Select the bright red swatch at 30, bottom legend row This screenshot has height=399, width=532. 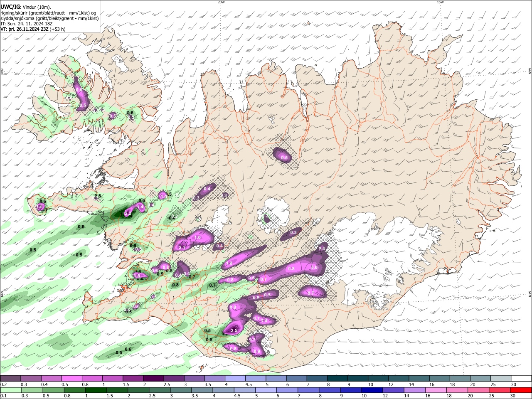(x=521, y=389)
